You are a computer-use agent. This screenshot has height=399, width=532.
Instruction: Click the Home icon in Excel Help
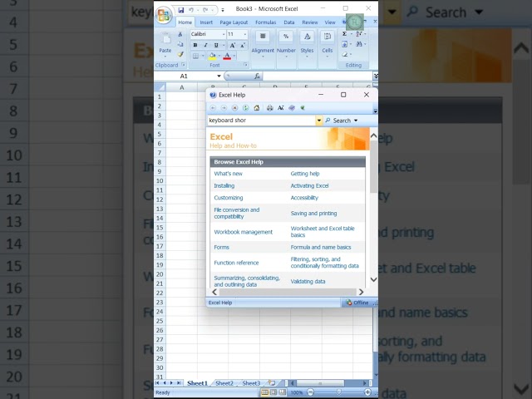point(257,108)
